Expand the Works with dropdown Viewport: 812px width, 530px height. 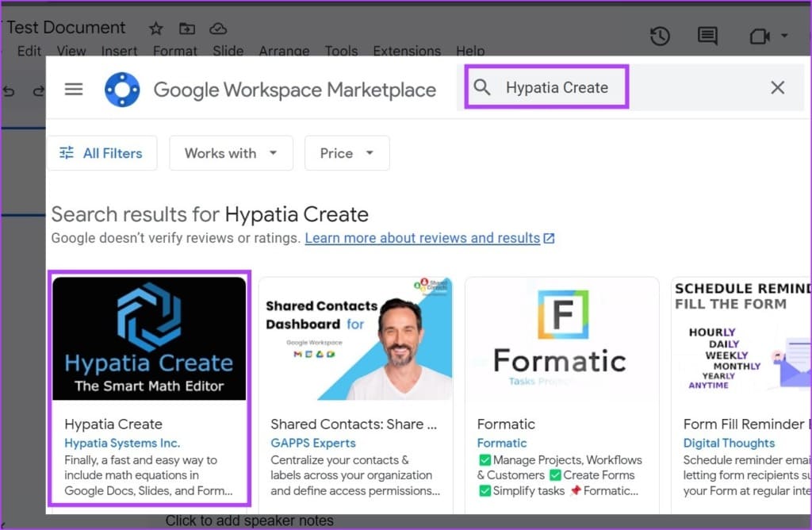click(231, 153)
